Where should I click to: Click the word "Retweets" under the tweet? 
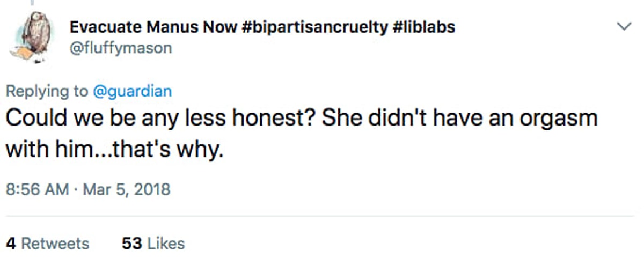[55, 243]
